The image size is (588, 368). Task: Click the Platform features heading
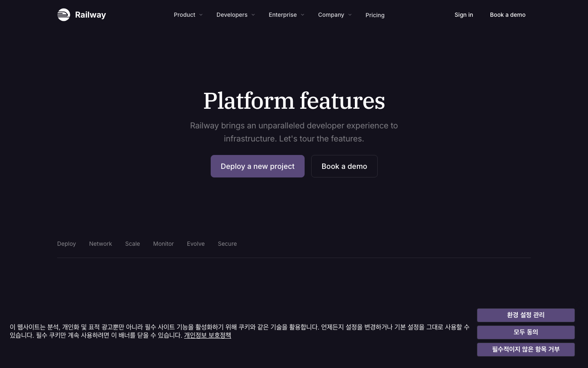(x=294, y=101)
